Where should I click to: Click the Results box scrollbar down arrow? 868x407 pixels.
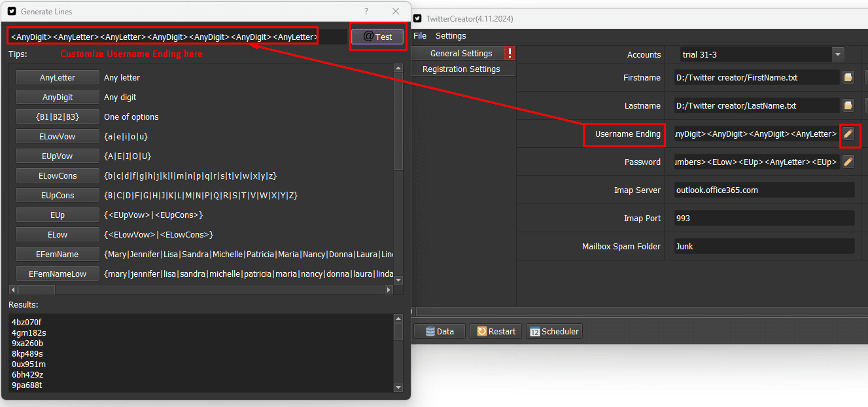tap(398, 387)
